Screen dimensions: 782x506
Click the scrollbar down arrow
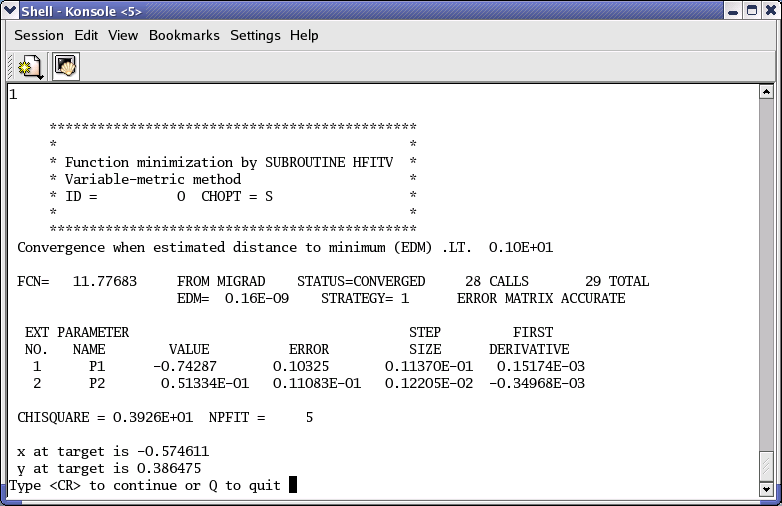[766, 490]
